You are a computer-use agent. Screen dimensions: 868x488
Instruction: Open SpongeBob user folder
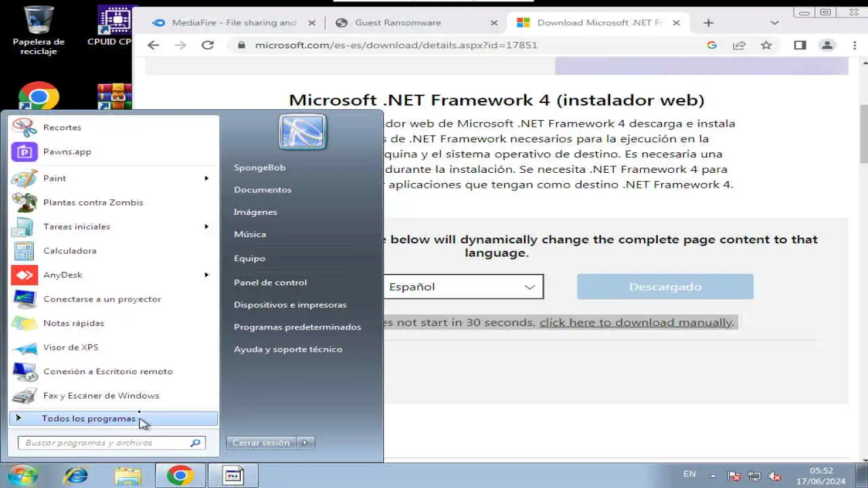(x=259, y=167)
